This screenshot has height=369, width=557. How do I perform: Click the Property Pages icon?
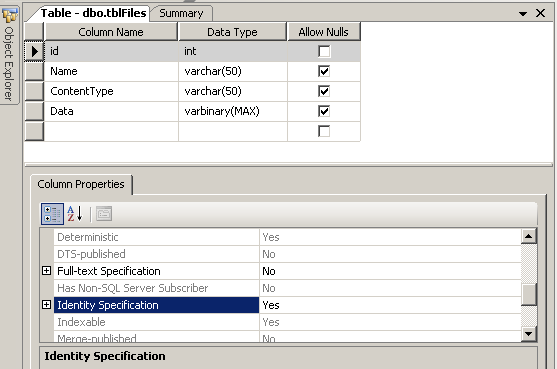[104, 214]
